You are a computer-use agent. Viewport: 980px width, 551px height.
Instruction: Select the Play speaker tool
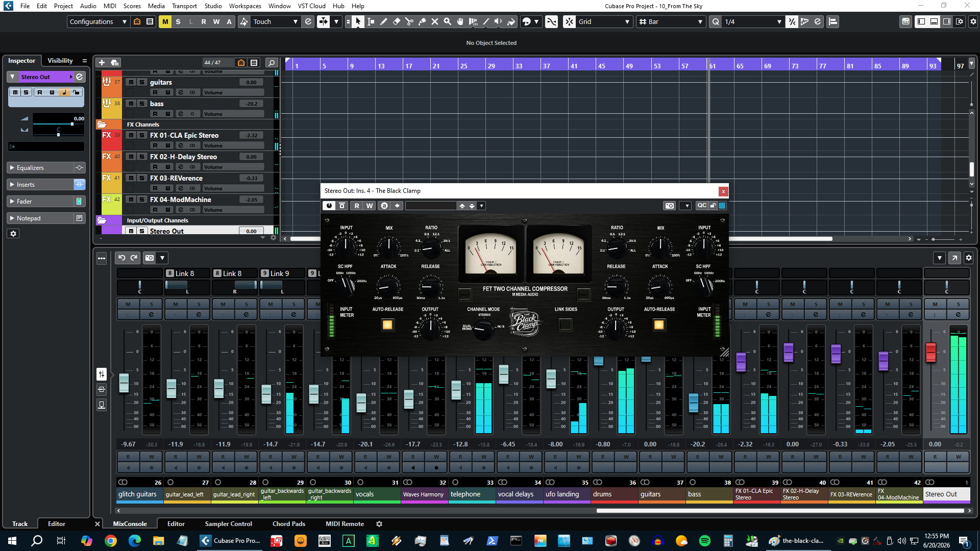[x=498, y=21]
